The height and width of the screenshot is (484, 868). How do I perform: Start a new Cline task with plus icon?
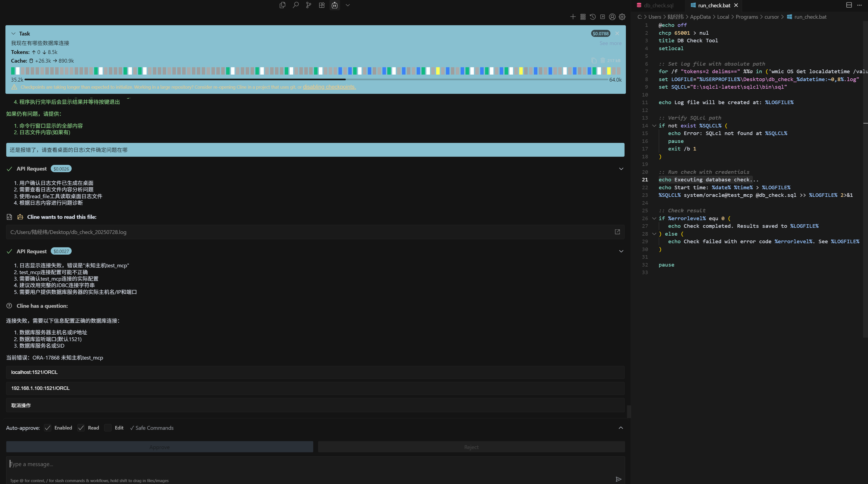click(x=573, y=17)
